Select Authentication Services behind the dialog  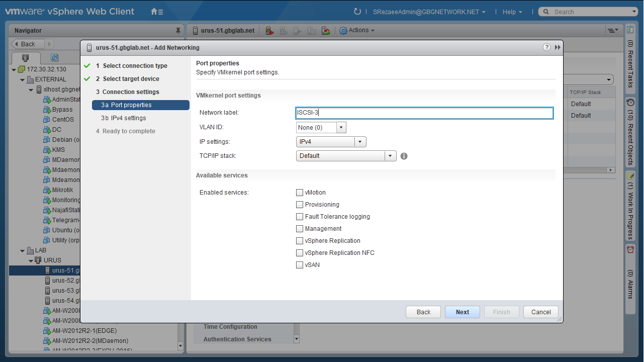coord(237,339)
